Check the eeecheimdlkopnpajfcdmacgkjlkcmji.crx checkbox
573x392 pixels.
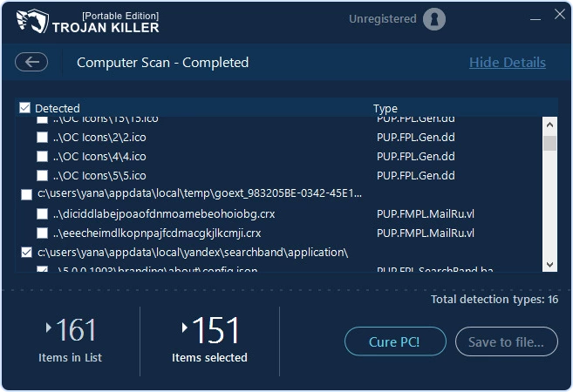coord(43,233)
